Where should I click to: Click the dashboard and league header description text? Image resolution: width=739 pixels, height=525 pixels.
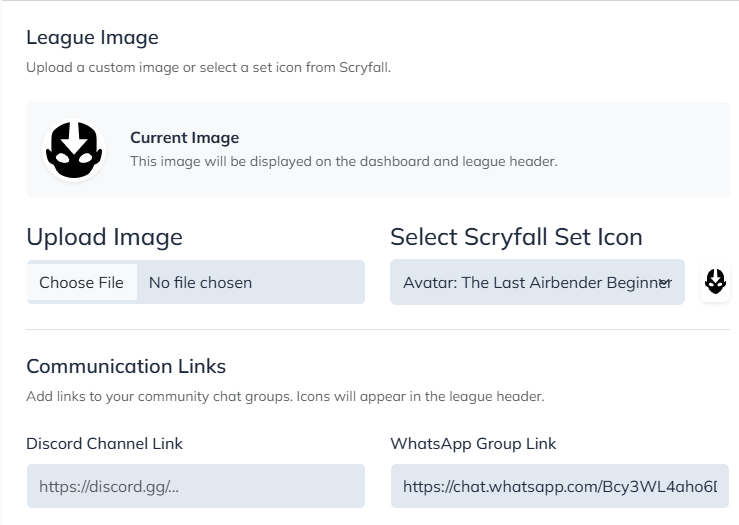[x=343, y=161]
